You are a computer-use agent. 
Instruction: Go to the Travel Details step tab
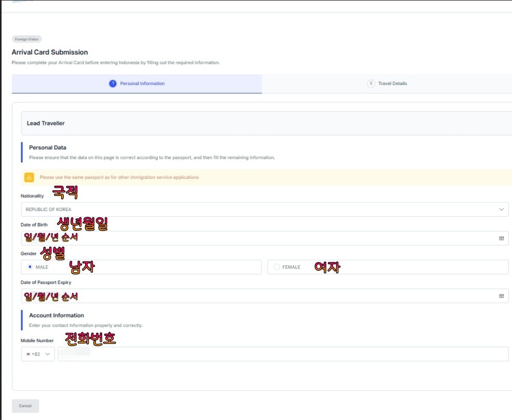(x=387, y=83)
